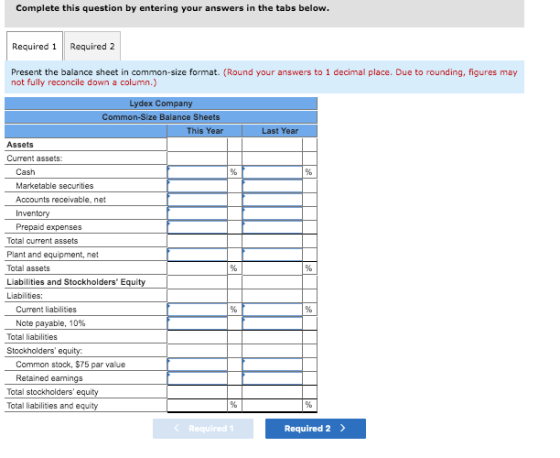Click Total stockholders' equity This Year cell
Screen dimensions: 560x458
[x=197, y=392]
